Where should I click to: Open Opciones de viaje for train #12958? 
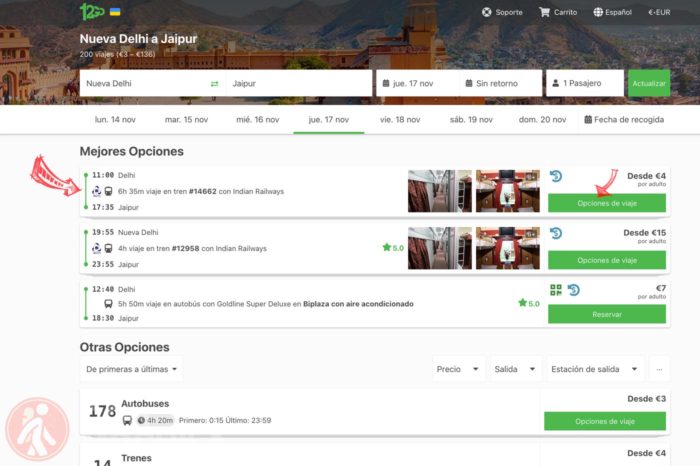coord(607,260)
